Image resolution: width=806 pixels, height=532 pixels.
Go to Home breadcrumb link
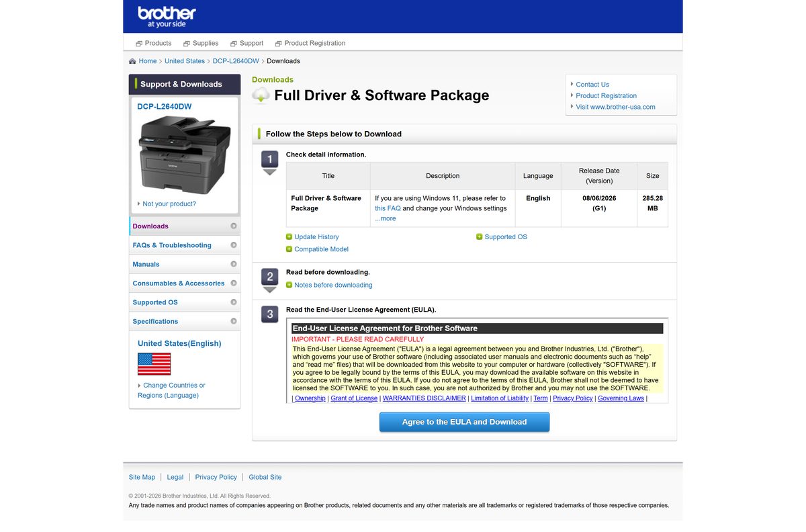(x=148, y=61)
